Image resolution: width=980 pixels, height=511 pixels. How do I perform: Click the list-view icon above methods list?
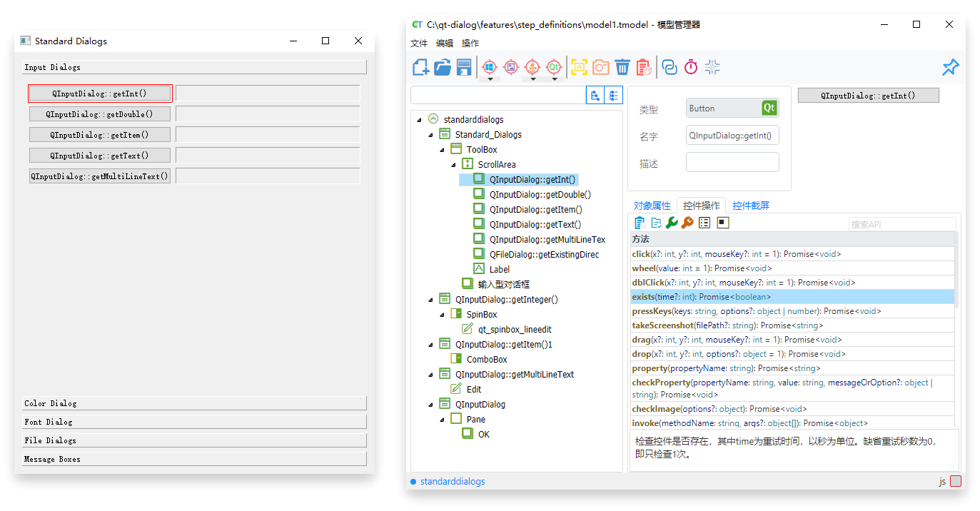pos(704,223)
